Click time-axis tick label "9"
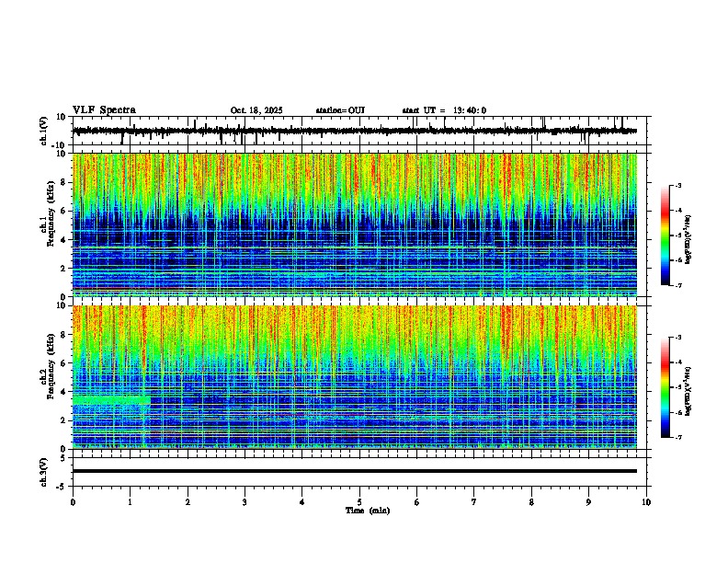Image resolution: width=728 pixels, height=563 pixels. coord(588,502)
